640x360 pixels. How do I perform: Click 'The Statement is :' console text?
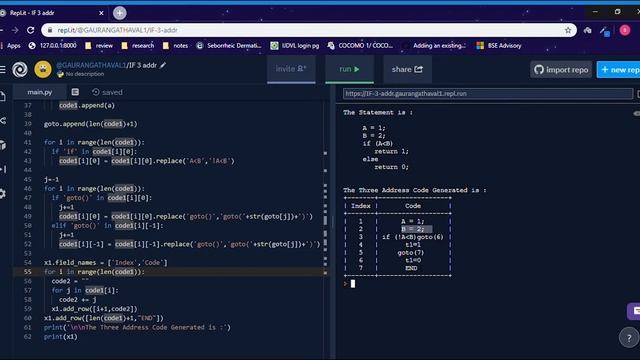pyautogui.click(x=378, y=113)
